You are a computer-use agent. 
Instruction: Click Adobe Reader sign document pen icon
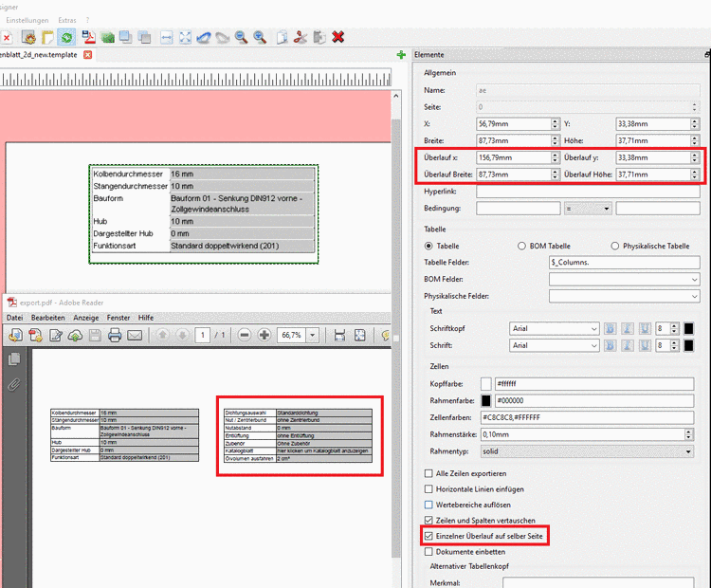click(x=55, y=336)
